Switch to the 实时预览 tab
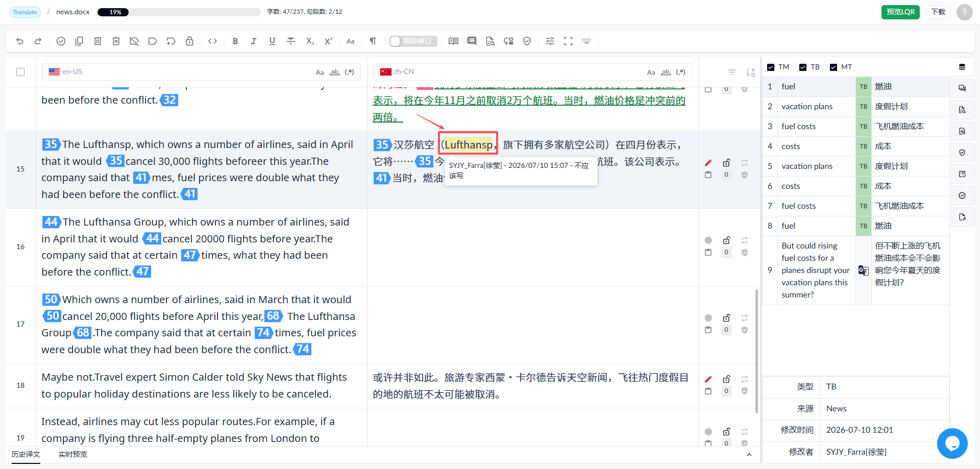The height and width of the screenshot is (469, 980). coord(72,454)
